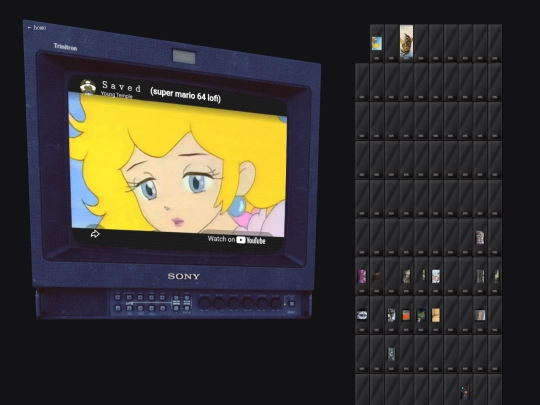Viewport: 540px width, 405px height.
Task: Open video via Watch on YouTube
Action: pos(236,240)
